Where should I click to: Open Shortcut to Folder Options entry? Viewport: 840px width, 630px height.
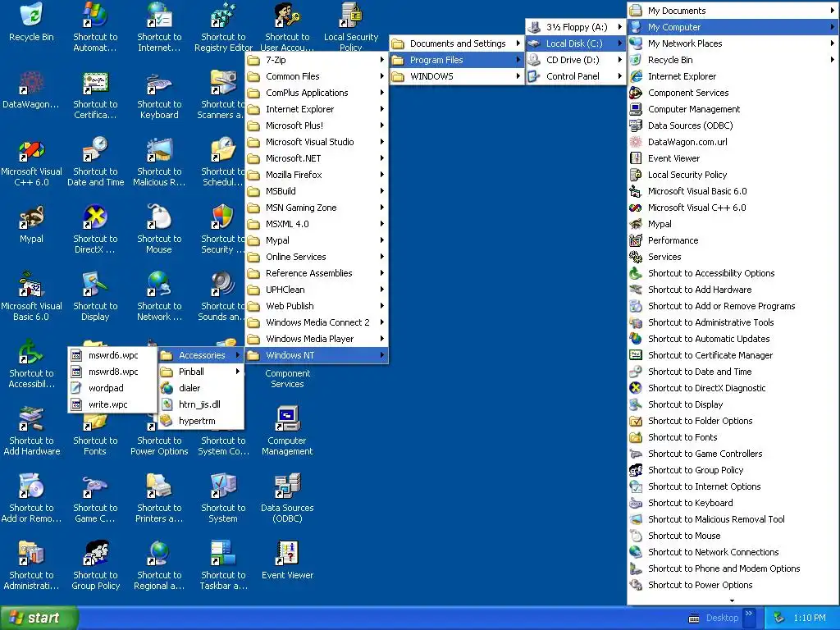[x=733, y=421]
